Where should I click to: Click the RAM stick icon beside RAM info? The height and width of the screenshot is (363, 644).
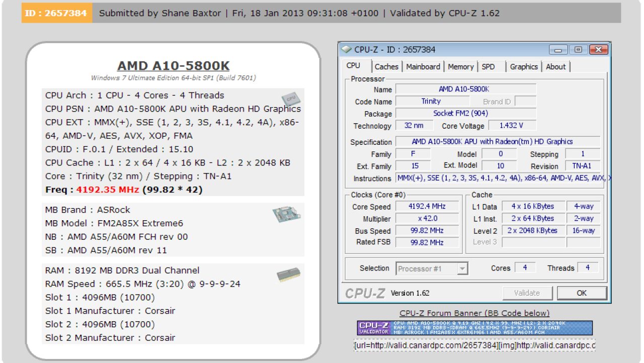tap(289, 275)
